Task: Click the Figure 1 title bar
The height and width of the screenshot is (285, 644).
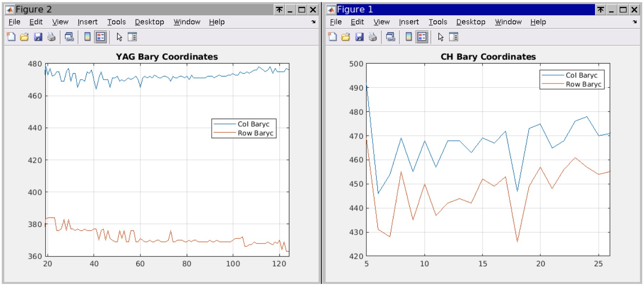Action: (x=461, y=10)
